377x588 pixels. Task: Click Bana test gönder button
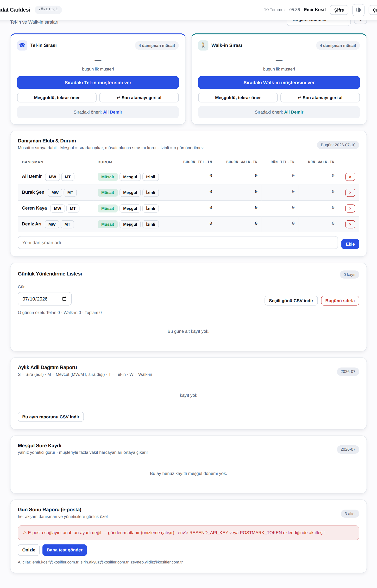point(64,550)
